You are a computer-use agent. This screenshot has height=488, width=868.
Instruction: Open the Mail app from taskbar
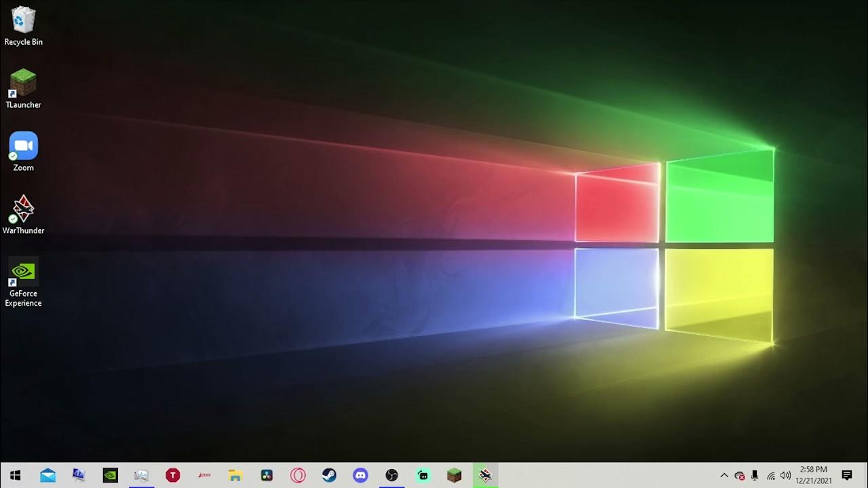[x=47, y=475]
